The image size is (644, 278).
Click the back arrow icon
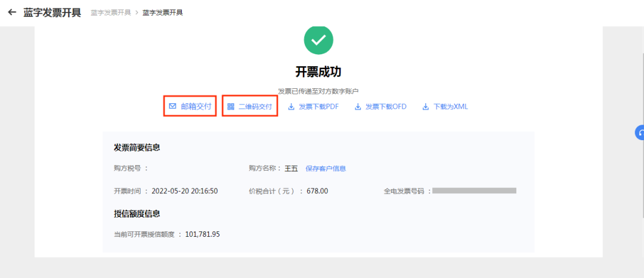12,13
